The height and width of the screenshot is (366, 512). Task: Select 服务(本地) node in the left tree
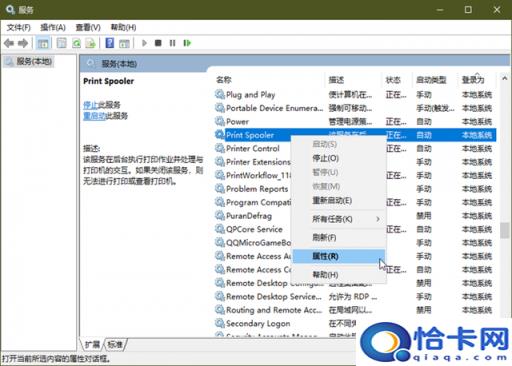[29, 61]
